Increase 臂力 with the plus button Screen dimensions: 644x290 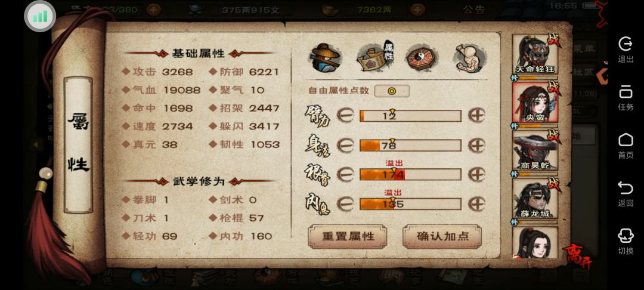click(476, 115)
